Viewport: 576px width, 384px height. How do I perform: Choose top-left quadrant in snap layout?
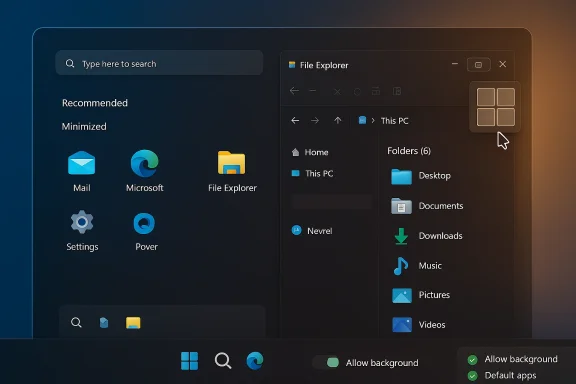click(486, 97)
